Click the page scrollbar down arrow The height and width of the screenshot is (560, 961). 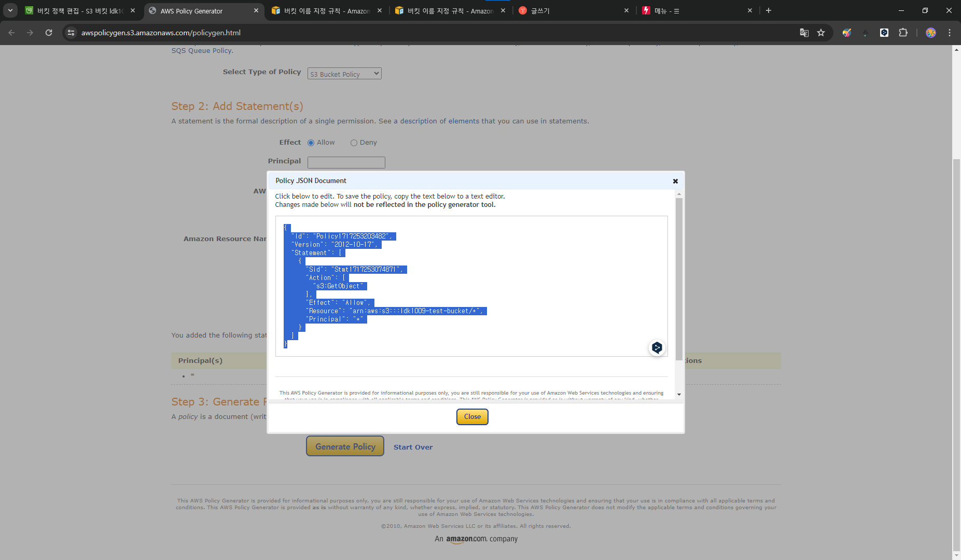pyautogui.click(x=956, y=555)
